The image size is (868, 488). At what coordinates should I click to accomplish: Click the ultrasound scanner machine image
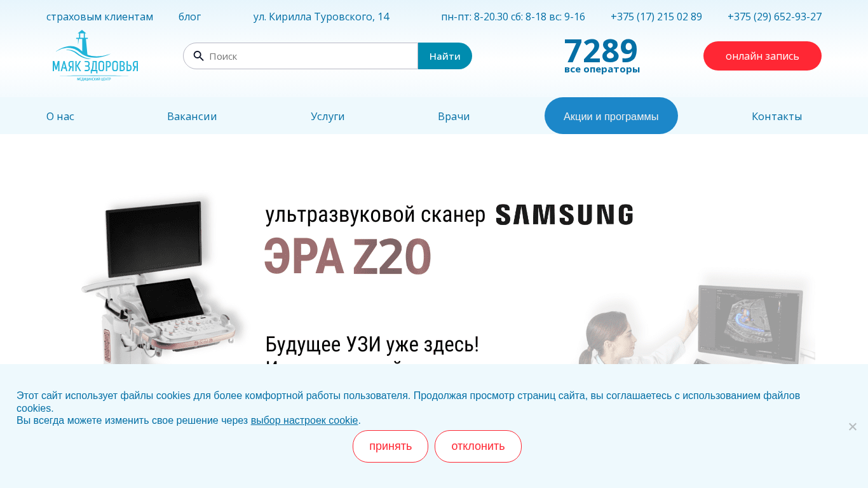pos(162,280)
